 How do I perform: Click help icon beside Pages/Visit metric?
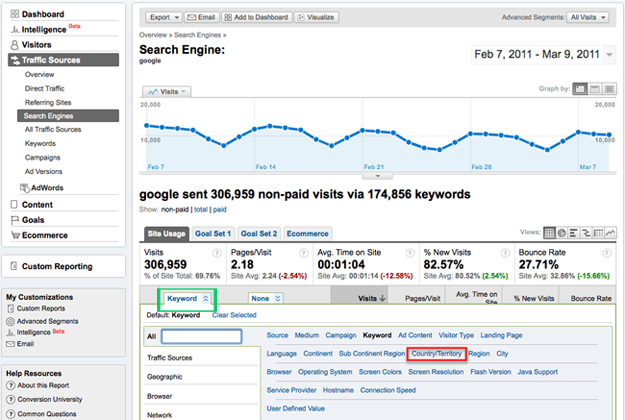(x=304, y=253)
